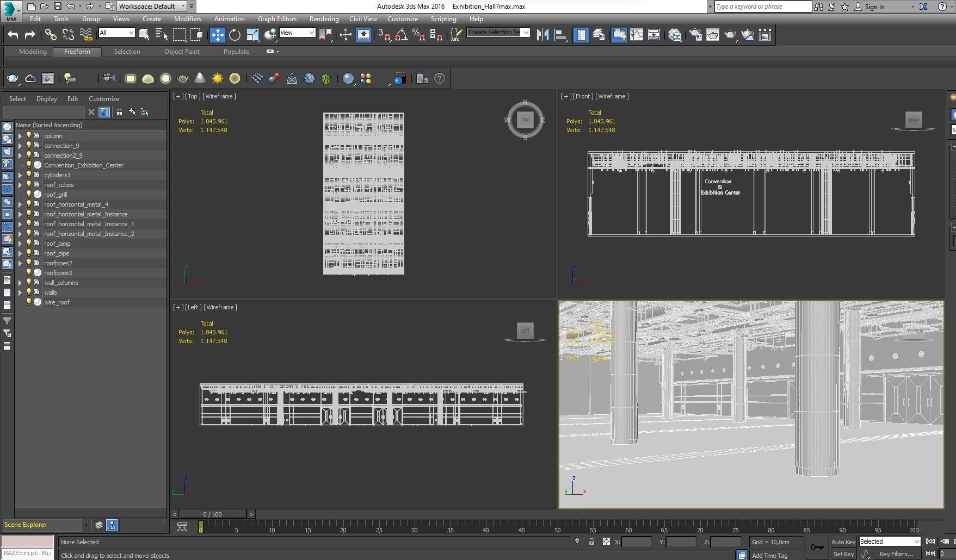Image resolution: width=956 pixels, height=560 pixels.
Task: Click Sign In in title bar
Action: [875, 7]
